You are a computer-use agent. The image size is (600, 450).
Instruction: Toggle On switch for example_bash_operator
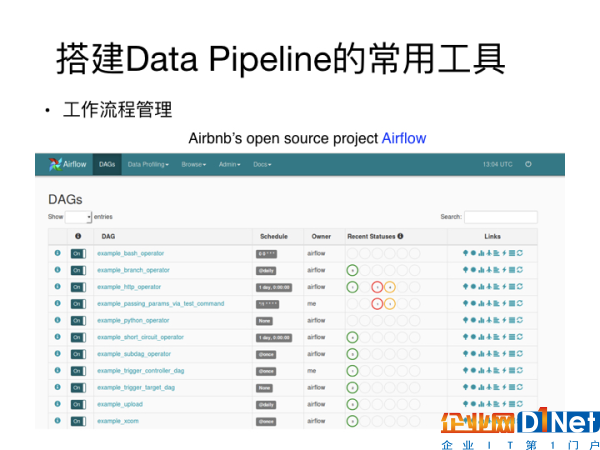point(78,254)
